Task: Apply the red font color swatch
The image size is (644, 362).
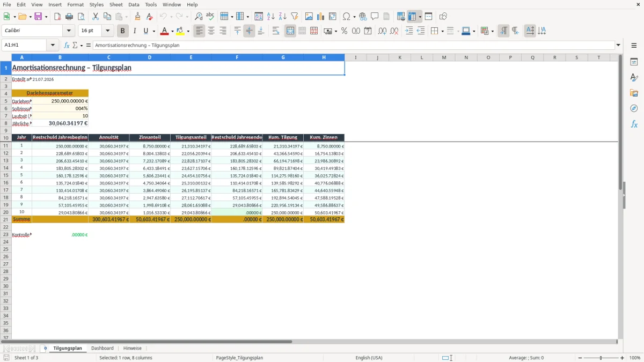Action: coord(164,31)
